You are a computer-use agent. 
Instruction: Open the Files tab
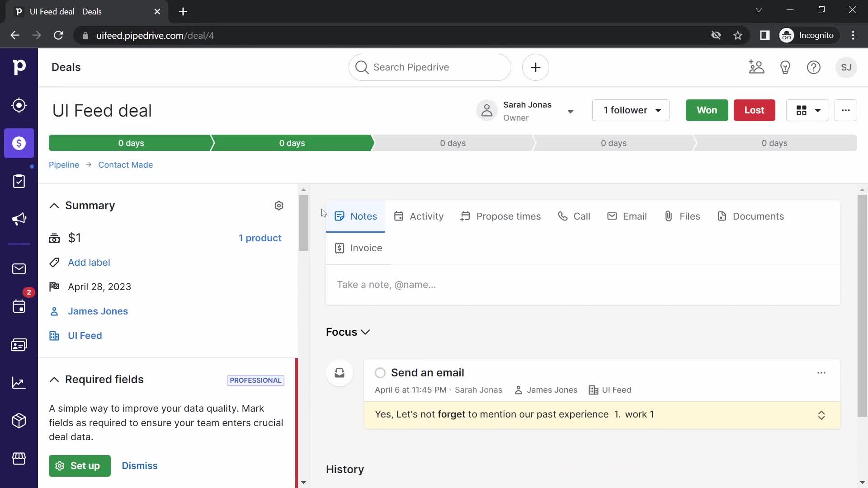point(681,216)
